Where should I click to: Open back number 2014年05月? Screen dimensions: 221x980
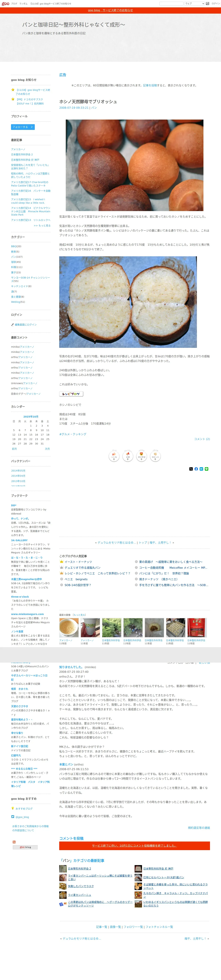click(18, 471)
